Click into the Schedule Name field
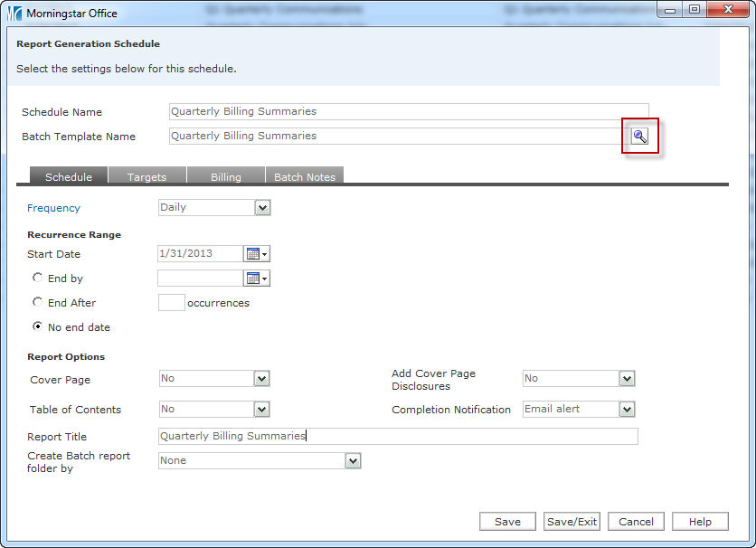 pyautogui.click(x=409, y=112)
